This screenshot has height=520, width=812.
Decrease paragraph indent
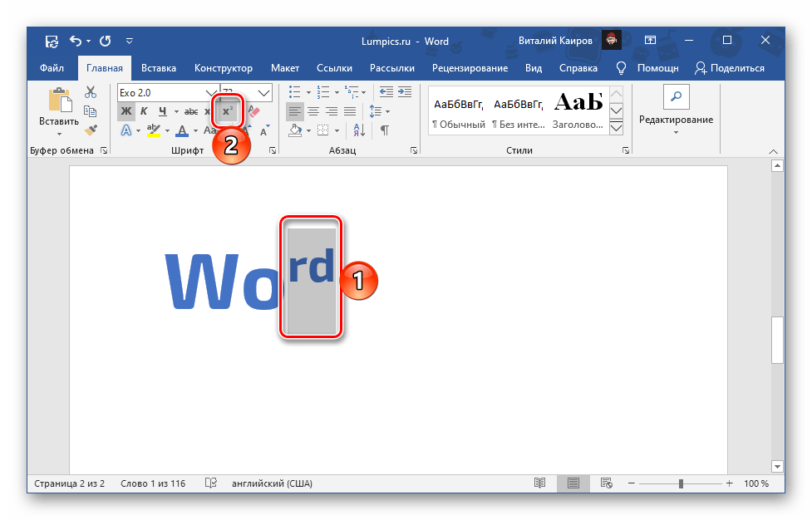[x=386, y=92]
